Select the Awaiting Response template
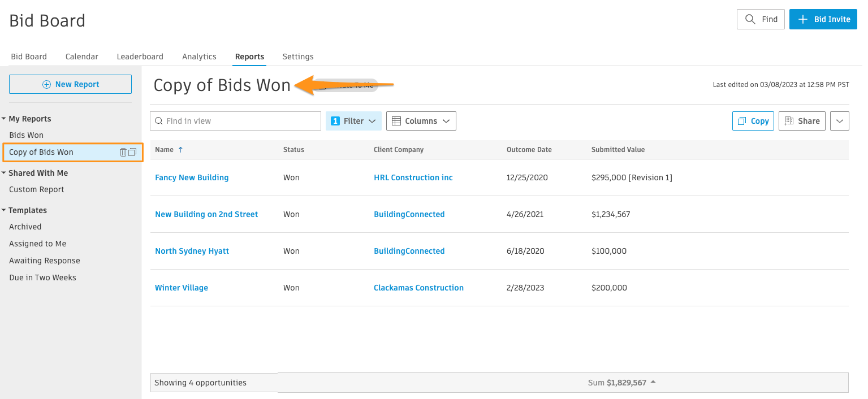868x399 pixels. 45,261
